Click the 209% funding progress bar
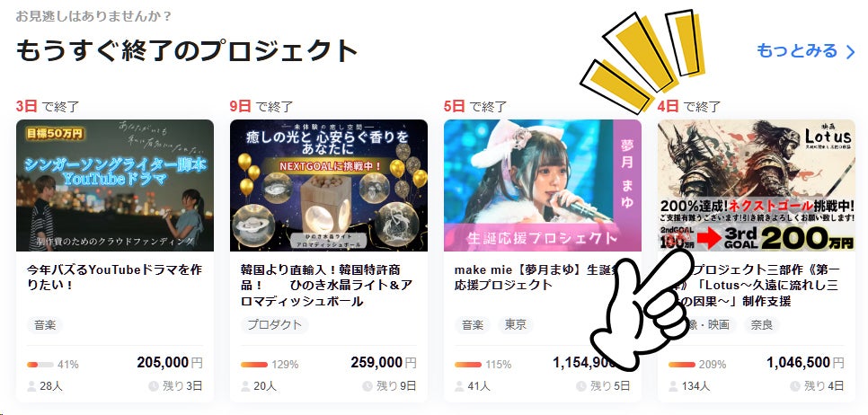The image size is (868, 415). click(682, 365)
